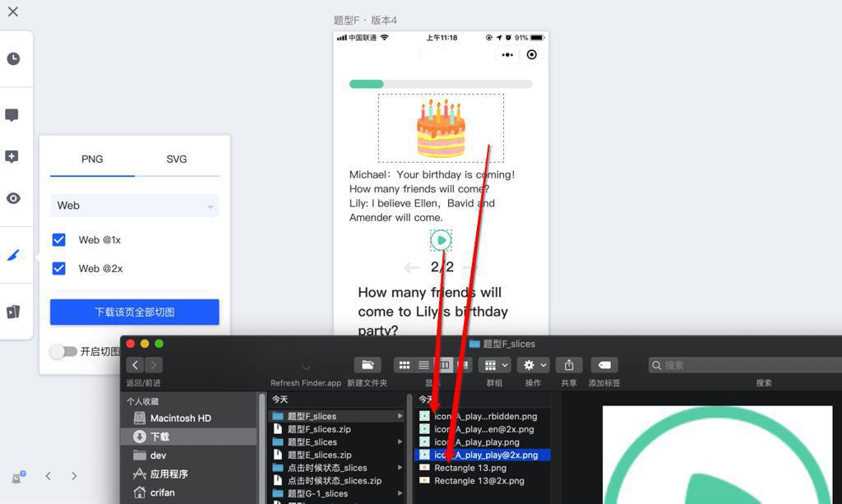This screenshot has width=842, height=504.
Task: Open the comments speech bubble icon
Action: coord(12,115)
